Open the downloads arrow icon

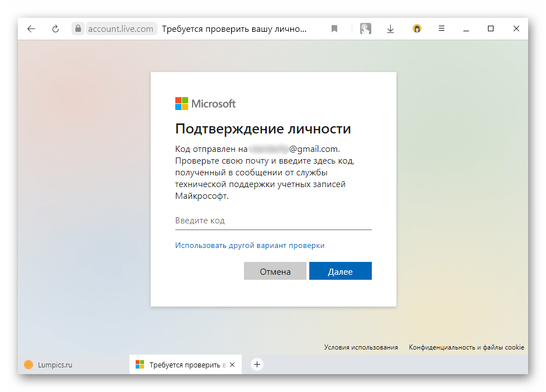coord(391,29)
